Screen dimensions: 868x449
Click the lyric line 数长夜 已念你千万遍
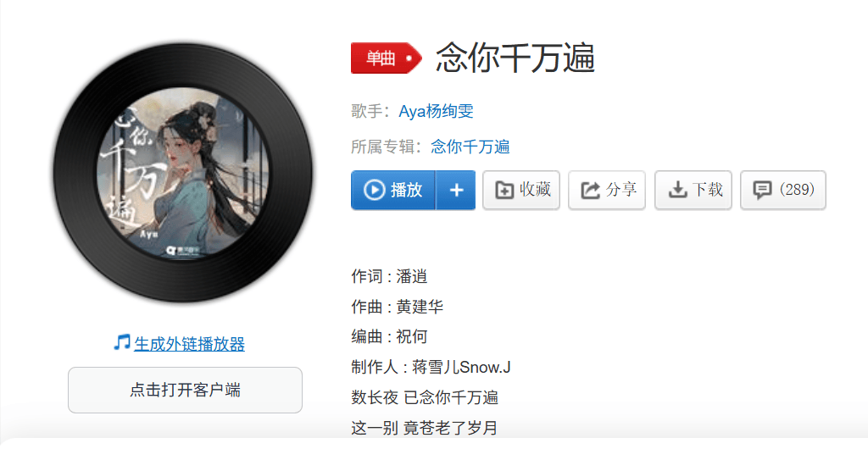425,397
